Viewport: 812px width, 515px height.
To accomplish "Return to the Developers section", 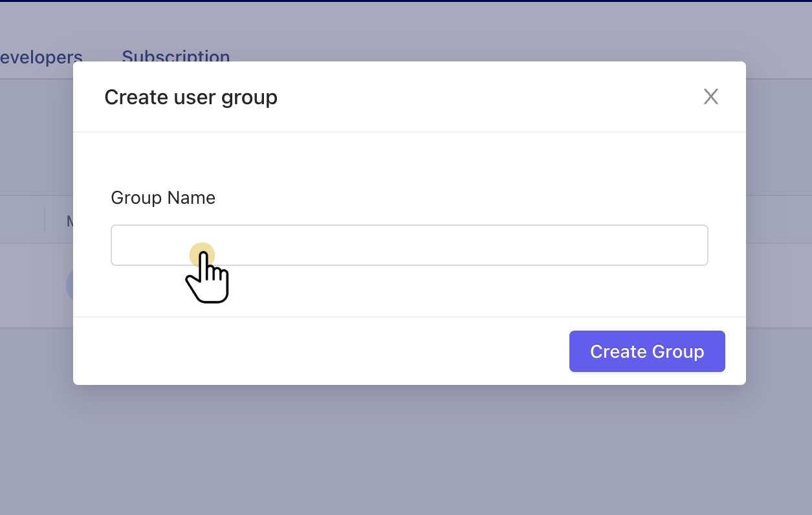I will tap(40, 57).
